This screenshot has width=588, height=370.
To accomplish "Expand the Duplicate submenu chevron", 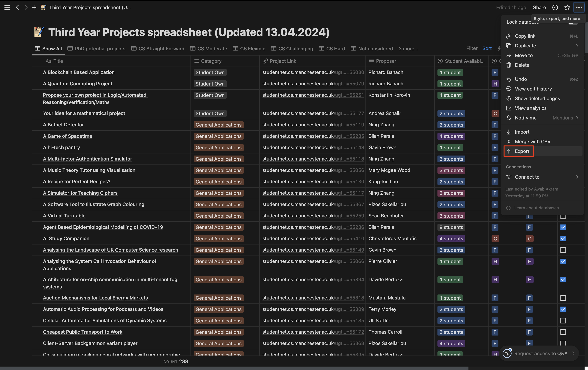I will (x=577, y=46).
